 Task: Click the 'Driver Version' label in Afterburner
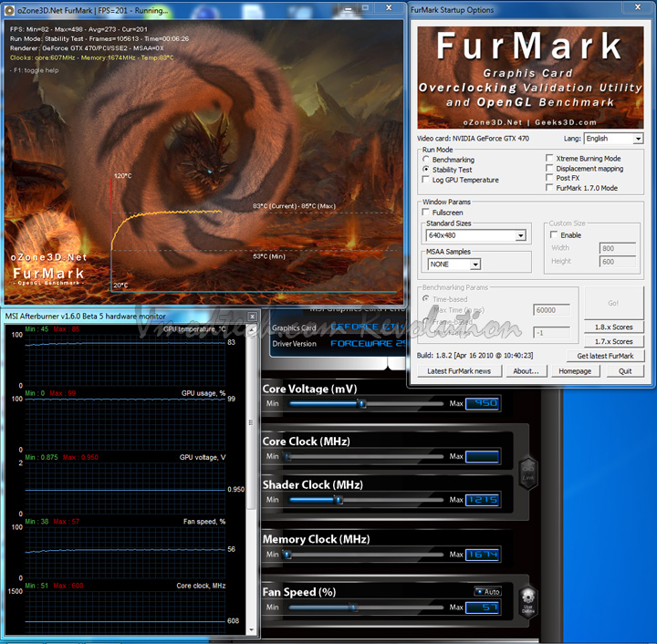point(294,344)
